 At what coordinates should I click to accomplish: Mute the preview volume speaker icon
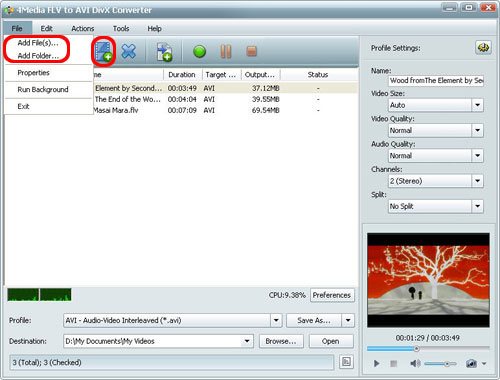(415, 363)
